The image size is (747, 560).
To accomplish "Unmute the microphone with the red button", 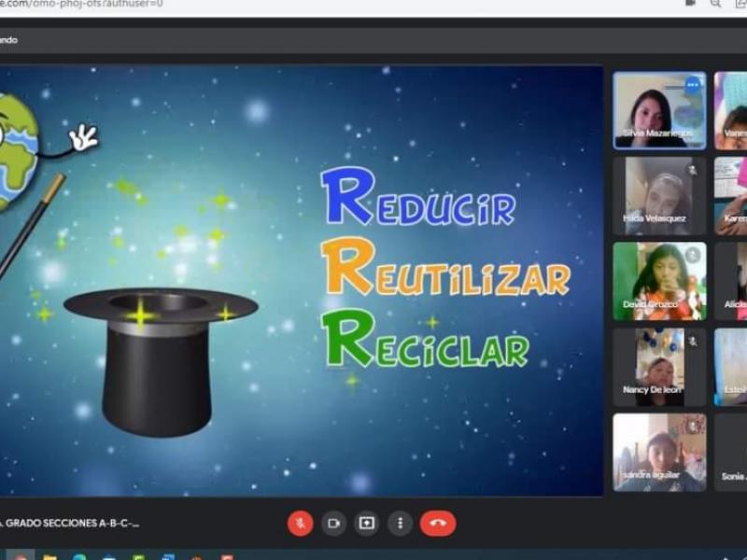I will 300,524.
